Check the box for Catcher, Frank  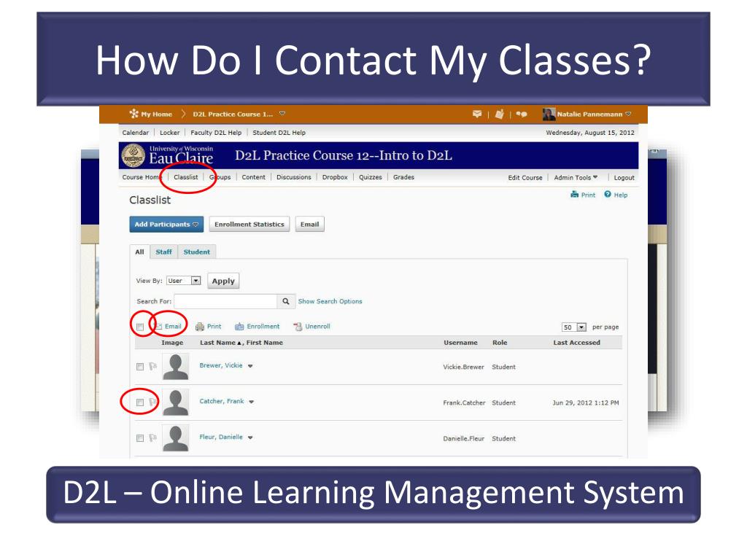140,402
